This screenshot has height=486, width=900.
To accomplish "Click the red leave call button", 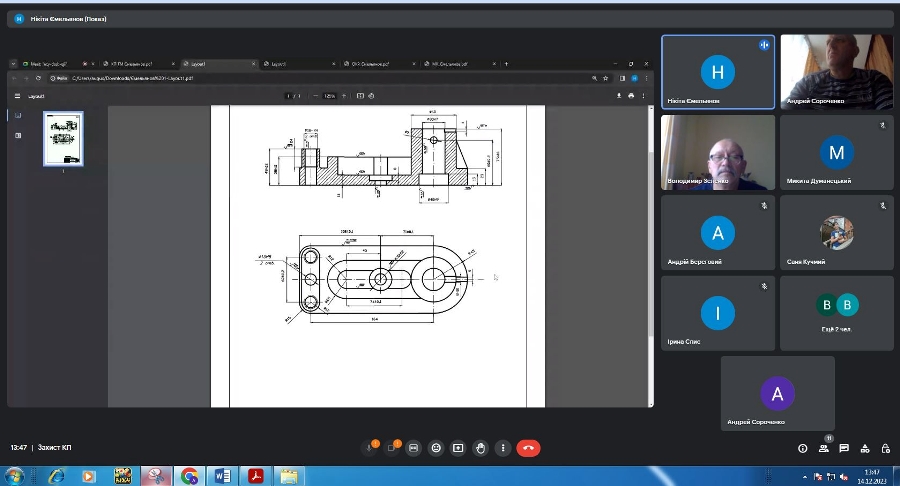I will point(528,448).
